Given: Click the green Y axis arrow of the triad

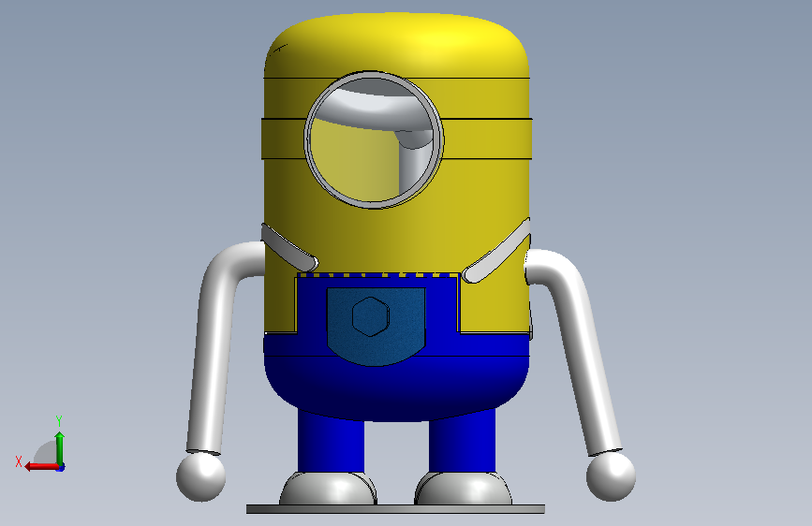Looking at the screenshot, I should point(60,447).
